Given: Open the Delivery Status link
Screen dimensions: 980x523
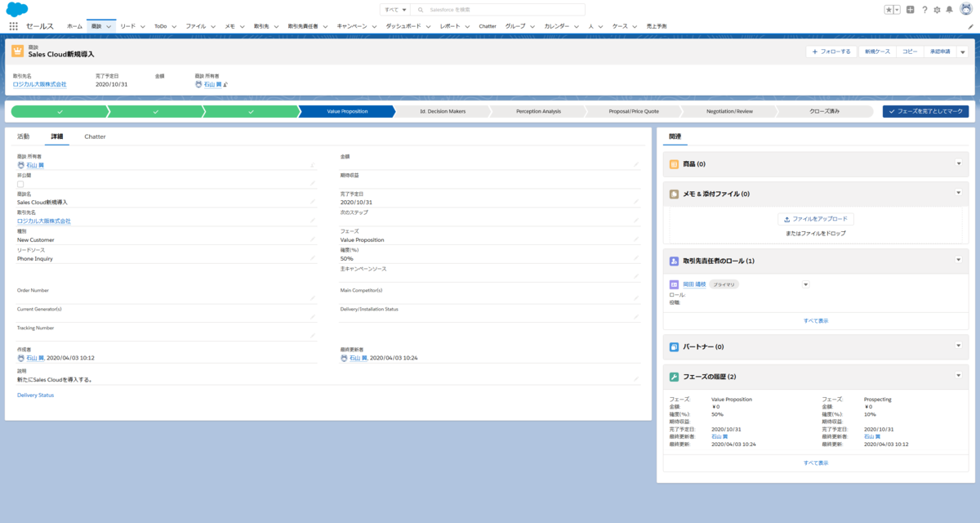Looking at the screenshot, I should 35,395.
